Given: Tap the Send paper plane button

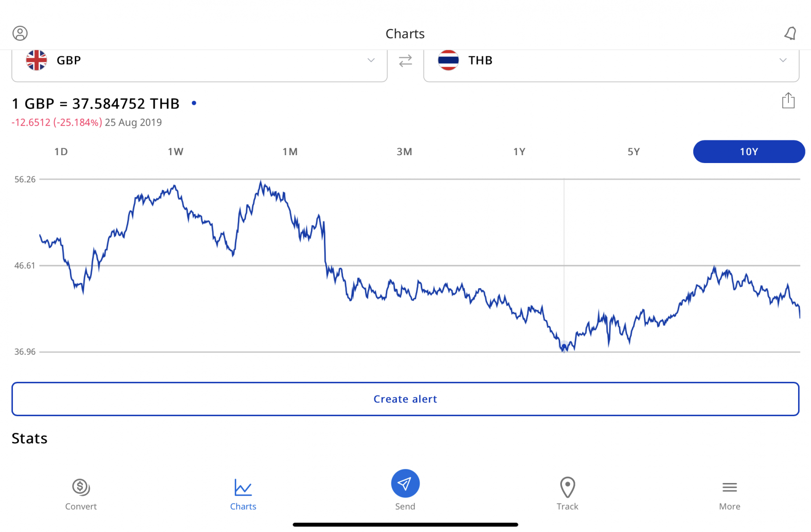Looking at the screenshot, I should 405,484.
